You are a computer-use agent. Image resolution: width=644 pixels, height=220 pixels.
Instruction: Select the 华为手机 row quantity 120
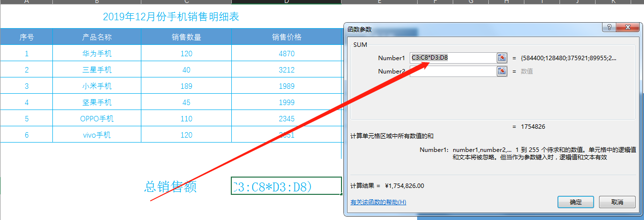pyautogui.click(x=186, y=53)
